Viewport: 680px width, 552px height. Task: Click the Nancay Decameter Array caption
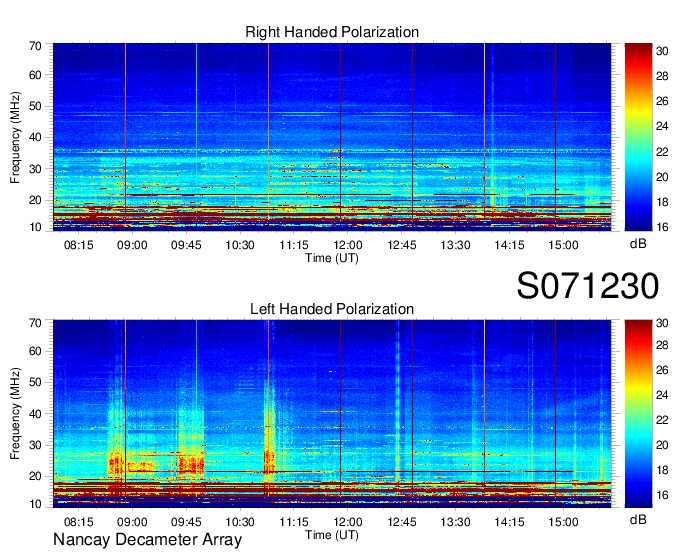pyautogui.click(x=147, y=540)
